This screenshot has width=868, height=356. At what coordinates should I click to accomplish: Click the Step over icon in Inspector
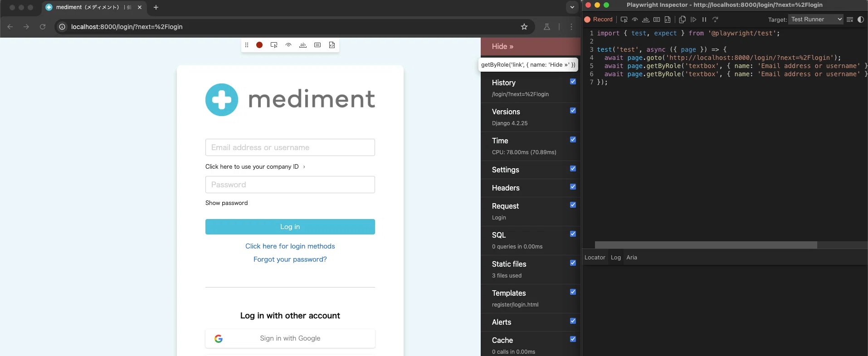coord(715,20)
